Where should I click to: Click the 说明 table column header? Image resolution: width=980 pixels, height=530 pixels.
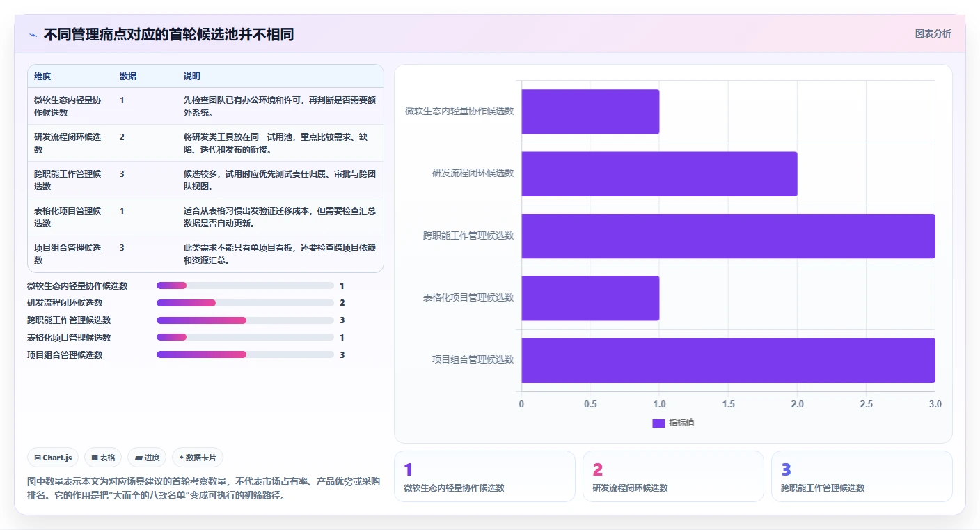click(x=192, y=77)
